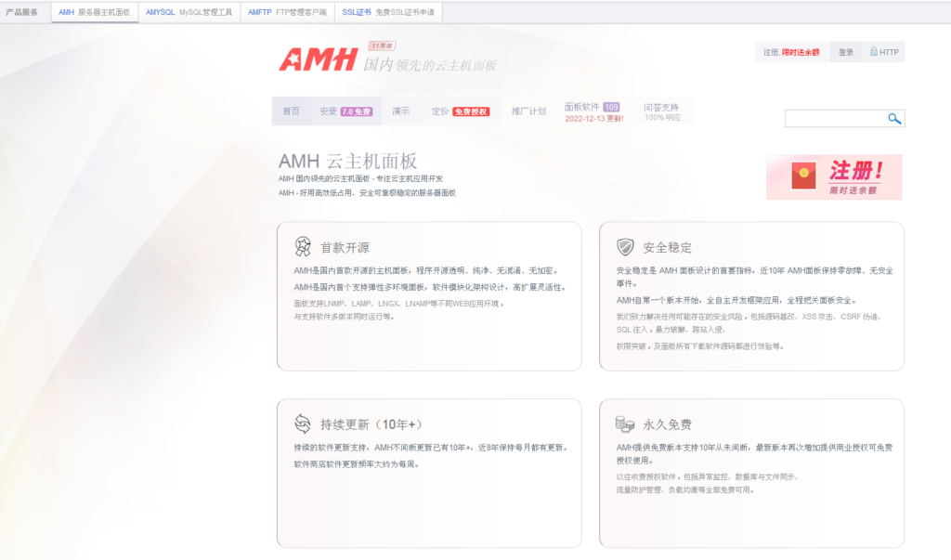This screenshot has width=951, height=560.
Task: Click the 100% 响应 text
Action: 662,118
